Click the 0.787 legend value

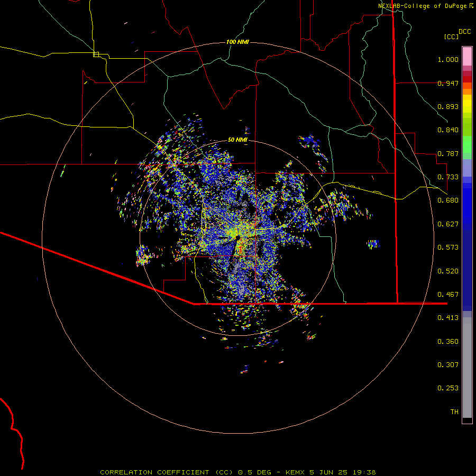point(448,153)
